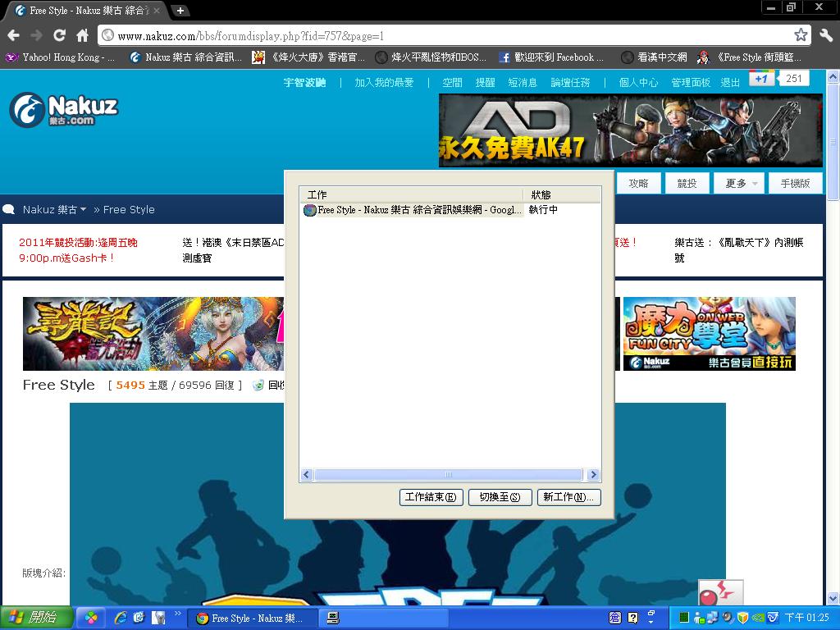Open the 2011年競投活動 announcement link
The image size is (840, 630).
[x=78, y=250]
